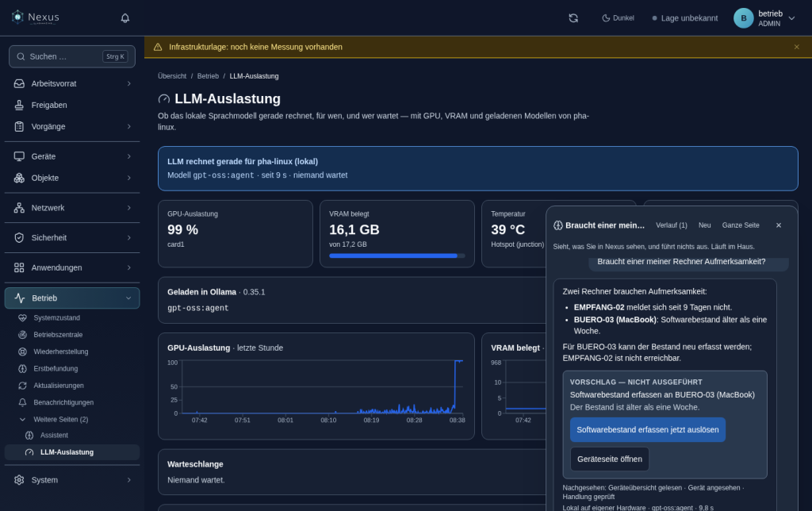Open Verlauf (1) in assistant panel

point(671,225)
